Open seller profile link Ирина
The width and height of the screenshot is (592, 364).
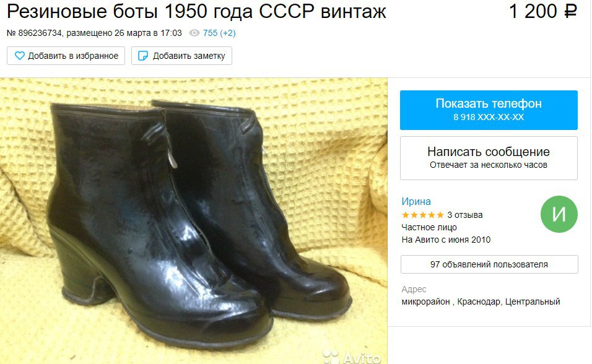click(416, 201)
